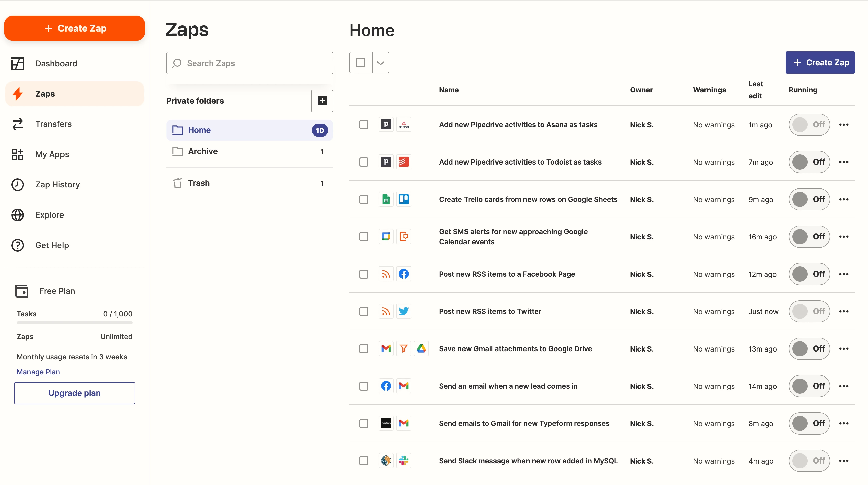
Task: Click the Upgrade plan button
Action: coord(74,393)
